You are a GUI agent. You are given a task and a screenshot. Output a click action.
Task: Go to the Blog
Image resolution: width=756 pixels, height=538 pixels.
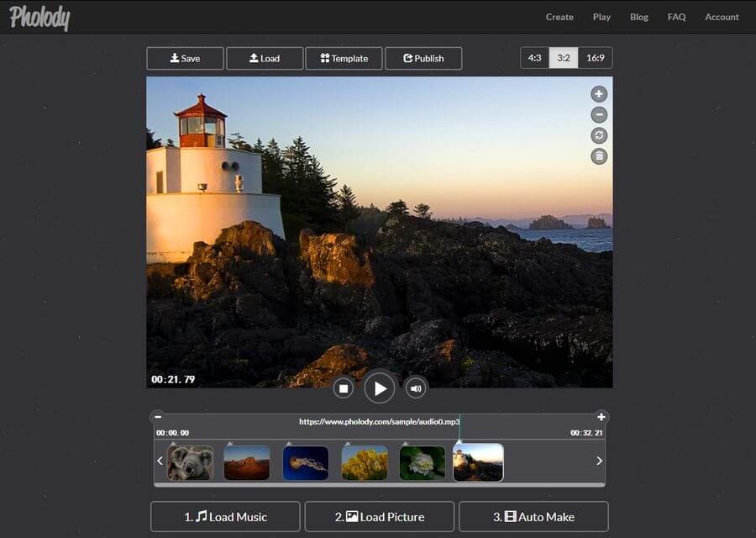[639, 17]
